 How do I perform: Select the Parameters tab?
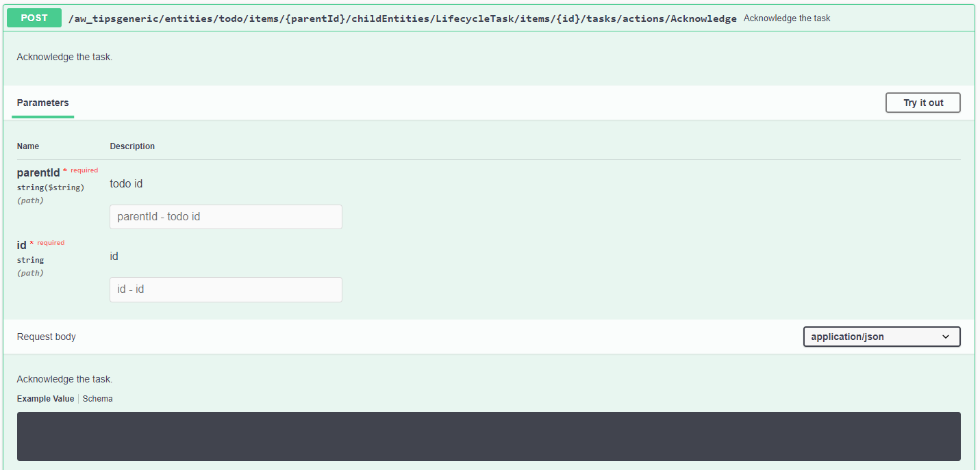[x=42, y=103]
